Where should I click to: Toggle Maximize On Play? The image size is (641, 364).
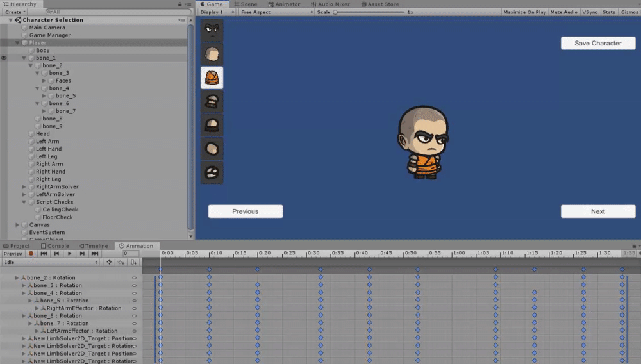[524, 12]
